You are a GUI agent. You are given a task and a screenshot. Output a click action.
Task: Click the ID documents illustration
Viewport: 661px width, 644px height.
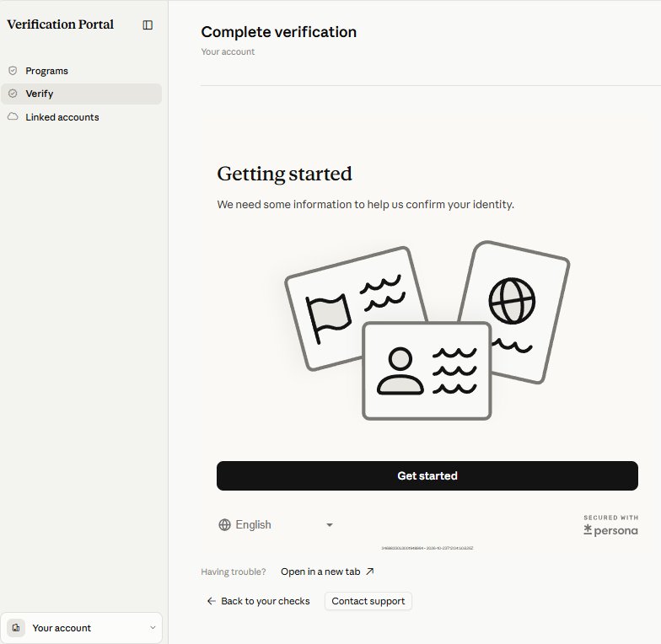427,330
